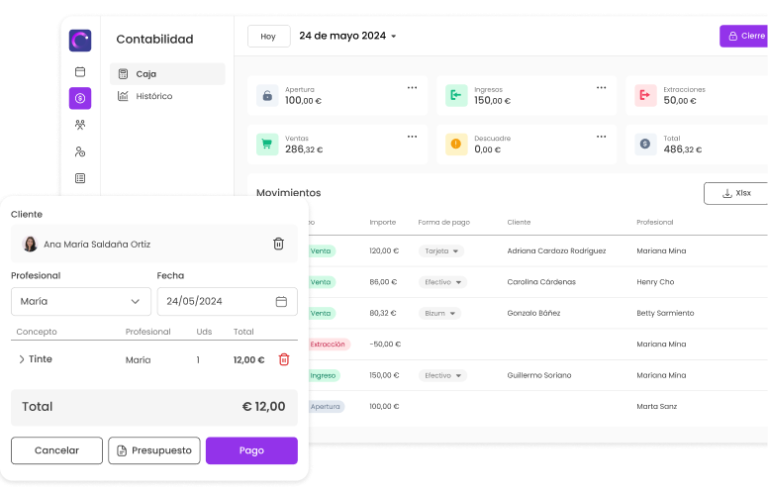Screen dimensions: 768x496
Task: Download movements with Xlsx button
Action: [x=735, y=193]
